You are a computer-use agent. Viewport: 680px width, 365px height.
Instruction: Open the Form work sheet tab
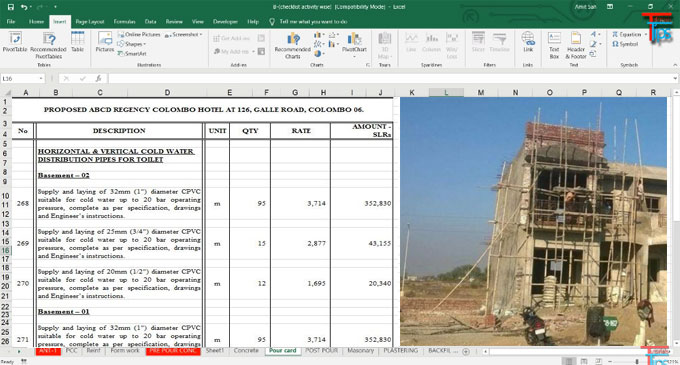click(x=125, y=351)
